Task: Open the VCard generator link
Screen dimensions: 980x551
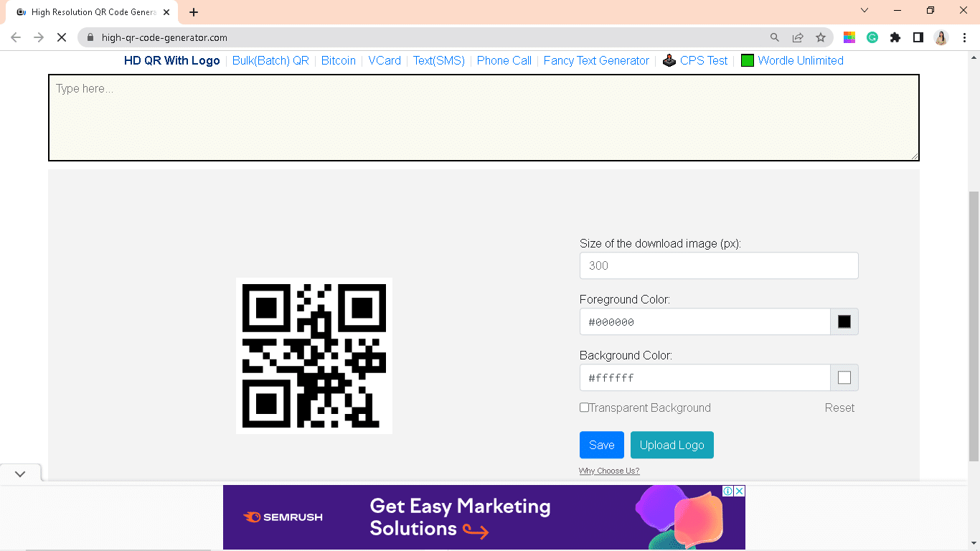Action: click(385, 60)
